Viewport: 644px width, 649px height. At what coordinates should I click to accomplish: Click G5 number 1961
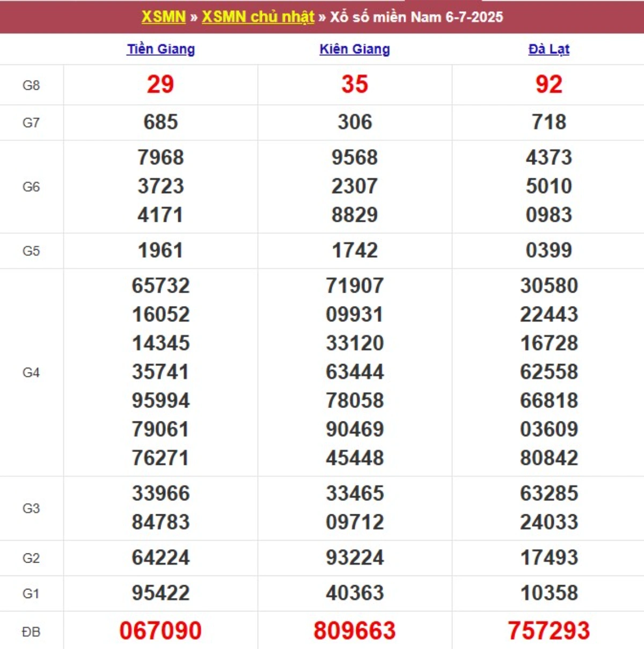tap(160, 250)
